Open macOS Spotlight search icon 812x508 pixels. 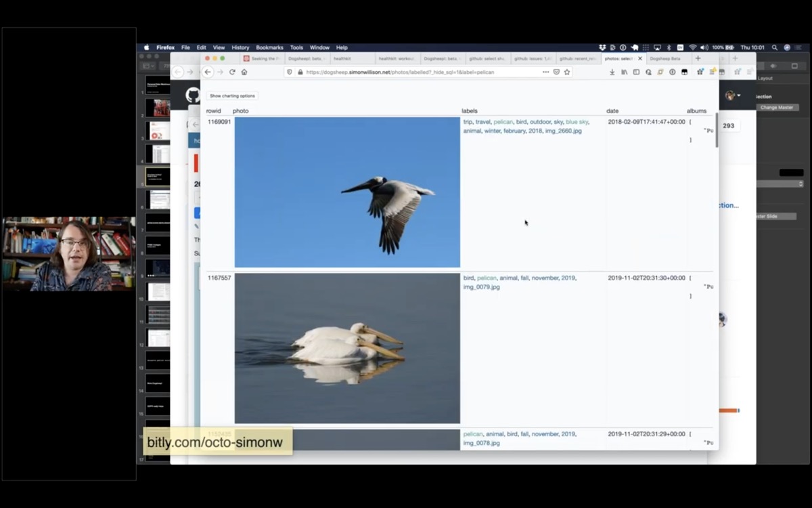point(775,47)
